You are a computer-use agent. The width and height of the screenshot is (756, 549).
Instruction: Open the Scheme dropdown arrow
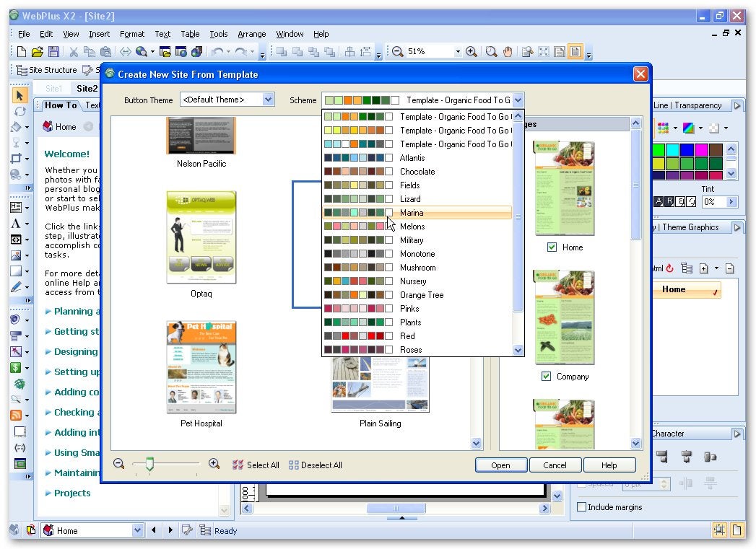click(x=518, y=100)
